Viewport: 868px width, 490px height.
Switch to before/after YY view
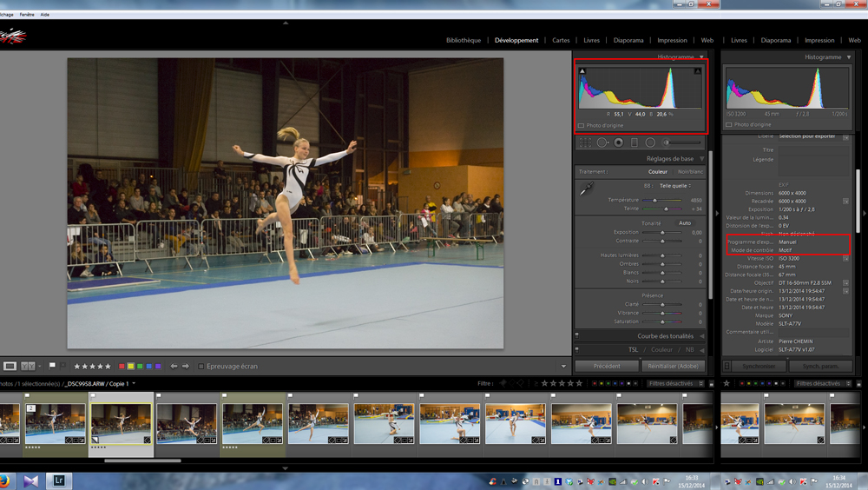pyautogui.click(x=29, y=367)
